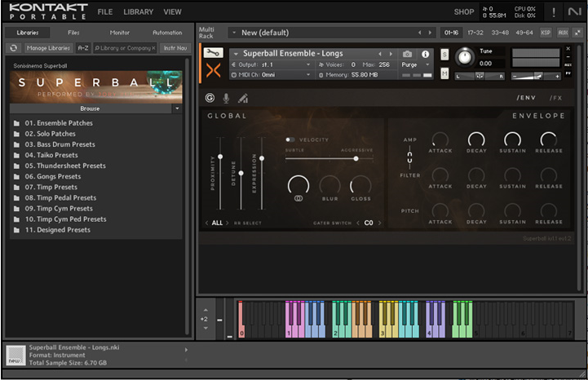Open the pencil and graph icon page
This screenshot has width=588, height=380.
pos(243,99)
